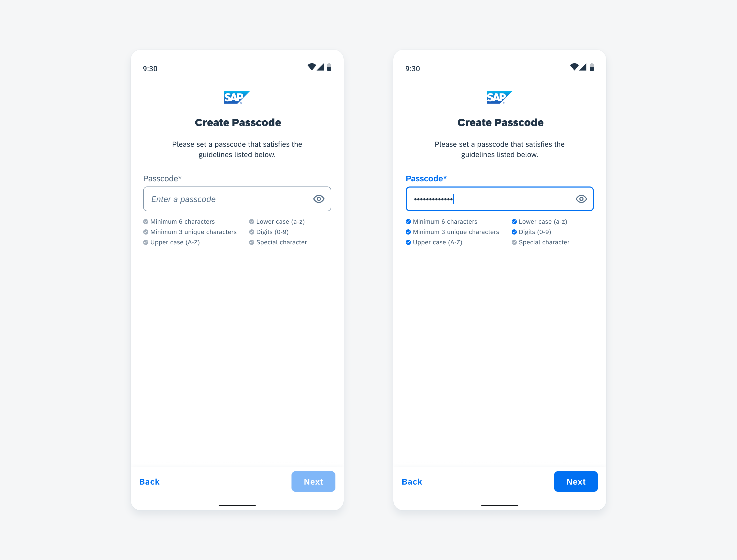Click Next button to proceed
Viewport: 737px width, 560px height.
point(575,481)
